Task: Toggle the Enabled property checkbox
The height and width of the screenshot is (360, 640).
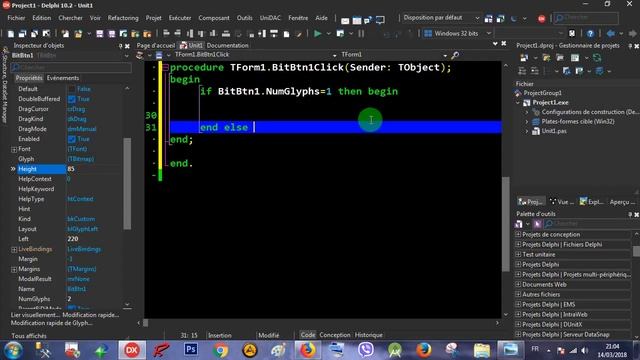Action: (72, 139)
